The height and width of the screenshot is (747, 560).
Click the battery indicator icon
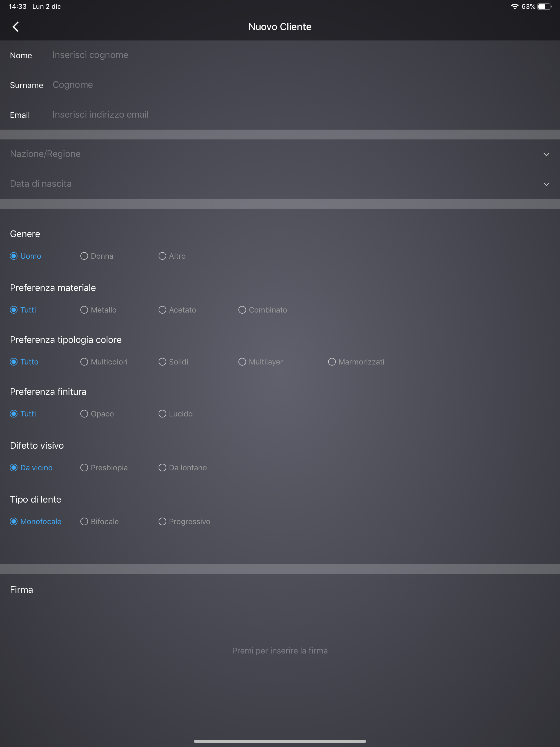[544, 6]
